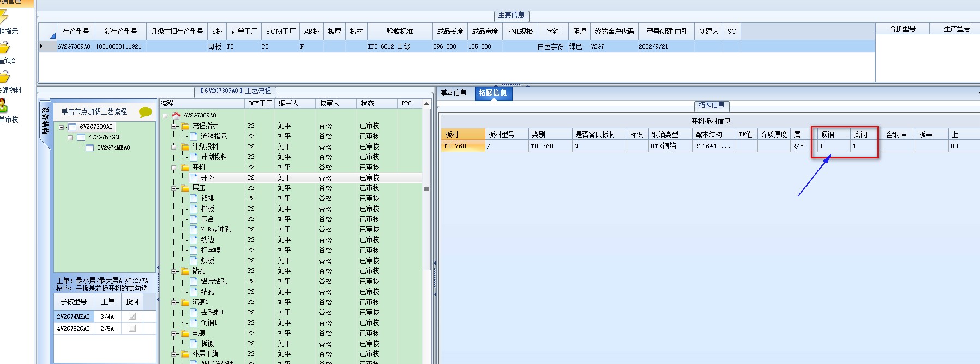This screenshot has width=980, height=364.
Task: Click the IPC-6012 II级 cell
Action: [x=400, y=46]
